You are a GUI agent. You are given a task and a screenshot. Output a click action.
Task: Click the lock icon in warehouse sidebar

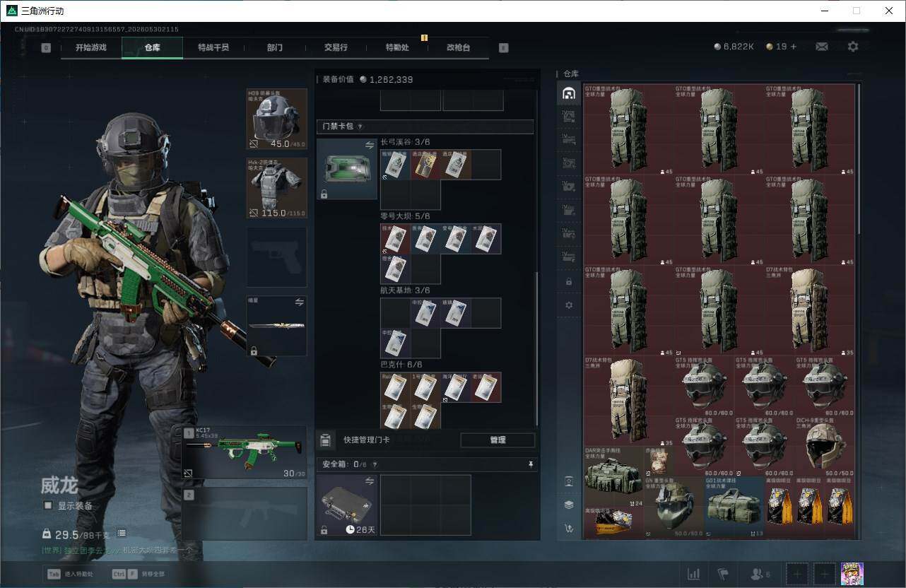pyautogui.click(x=569, y=281)
